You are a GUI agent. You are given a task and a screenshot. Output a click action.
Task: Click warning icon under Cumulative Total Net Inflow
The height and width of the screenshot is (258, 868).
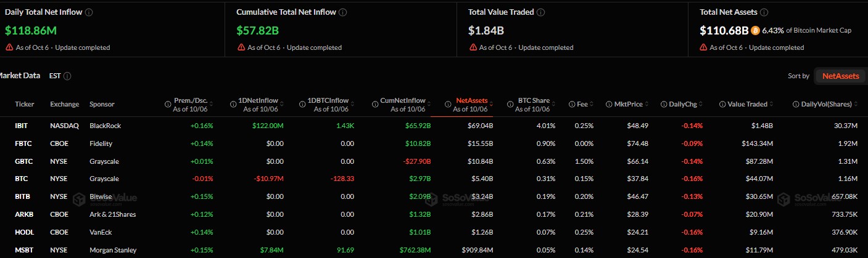pos(241,47)
